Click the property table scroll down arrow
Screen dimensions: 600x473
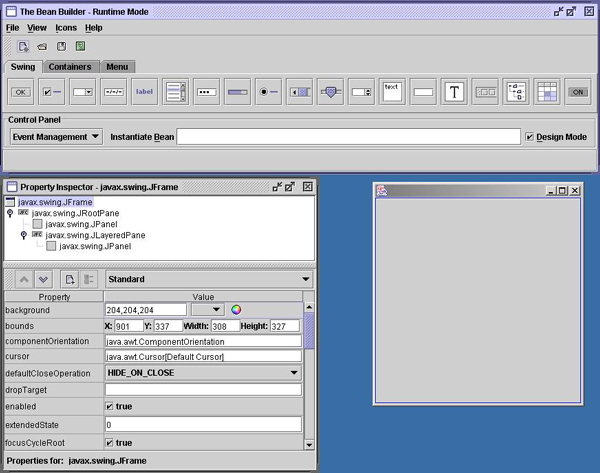coord(309,445)
